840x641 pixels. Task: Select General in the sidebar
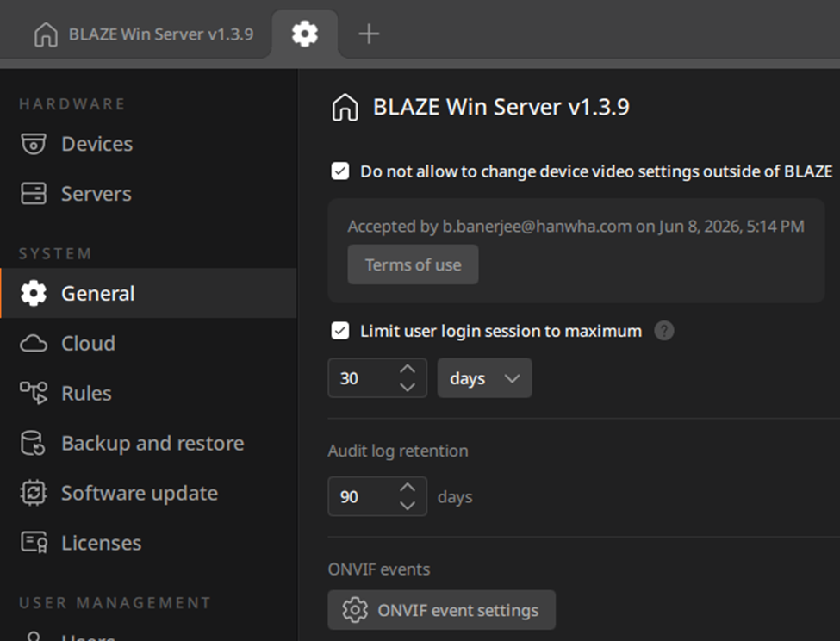pyautogui.click(x=148, y=294)
